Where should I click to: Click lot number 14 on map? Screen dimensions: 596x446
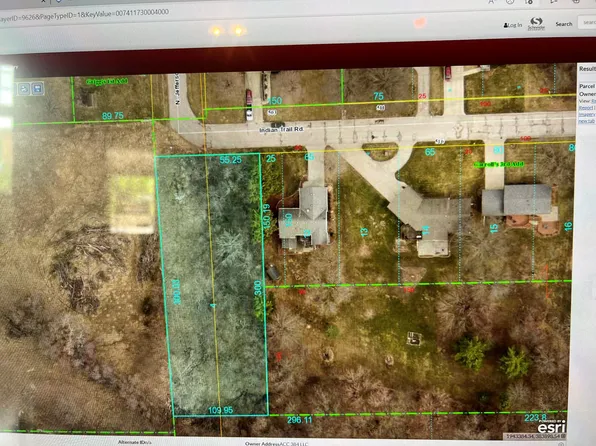426,230
